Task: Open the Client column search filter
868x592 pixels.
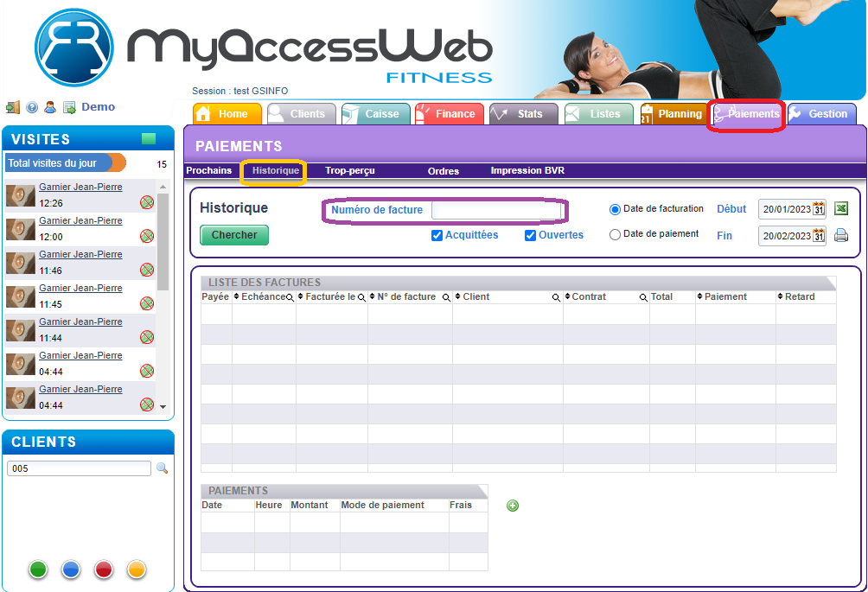Action: [557, 297]
